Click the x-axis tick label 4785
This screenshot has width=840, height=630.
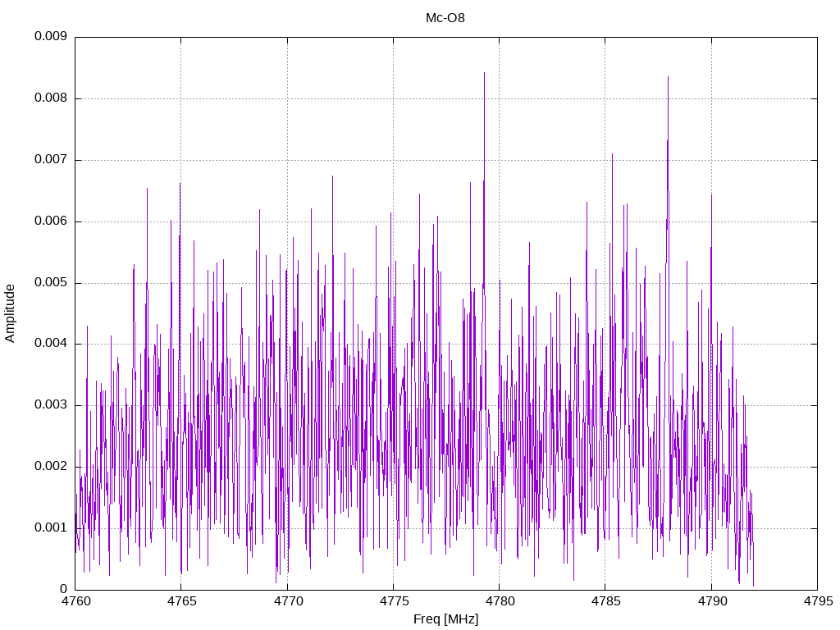click(x=606, y=601)
